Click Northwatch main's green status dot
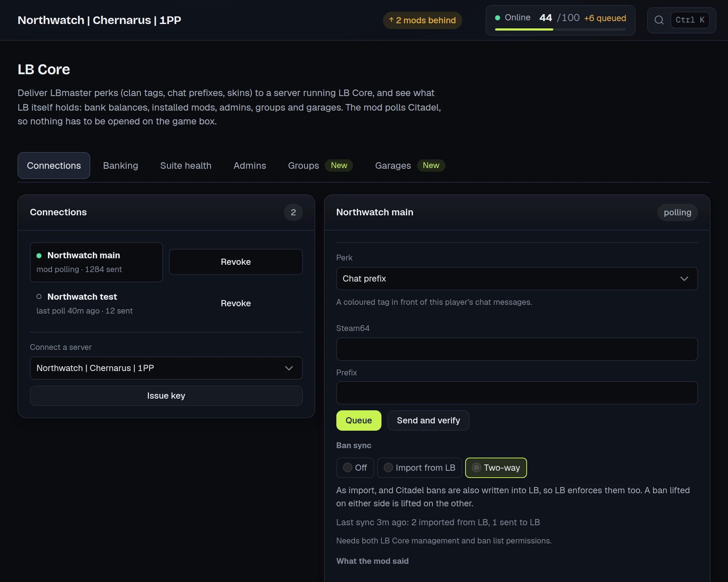 coord(39,256)
